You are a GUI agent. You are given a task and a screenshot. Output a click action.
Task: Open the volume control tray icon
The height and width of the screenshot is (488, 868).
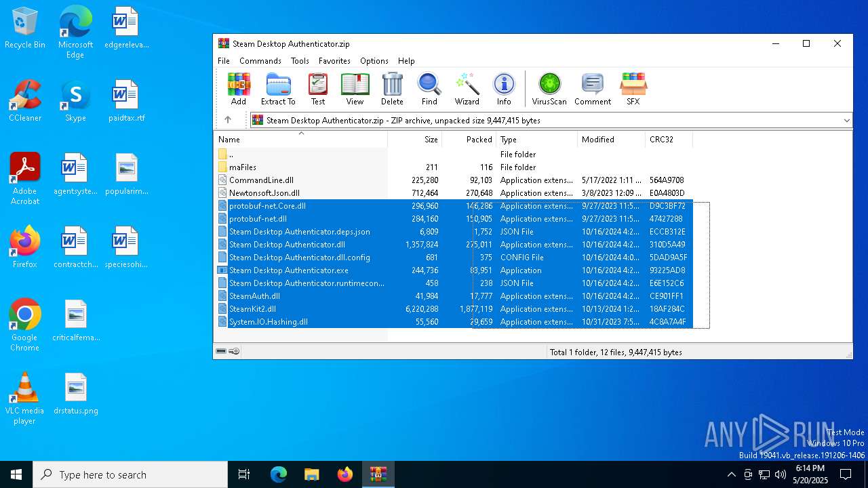pyautogui.click(x=781, y=474)
